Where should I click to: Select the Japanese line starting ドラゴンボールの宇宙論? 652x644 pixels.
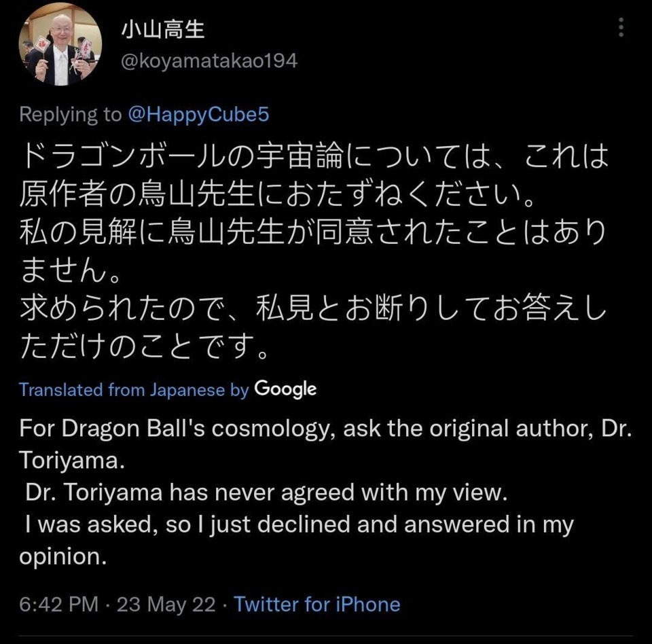[x=314, y=156]
